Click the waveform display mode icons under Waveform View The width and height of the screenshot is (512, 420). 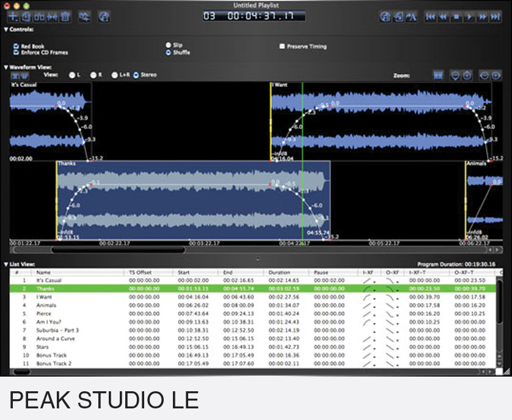(20, 76)
